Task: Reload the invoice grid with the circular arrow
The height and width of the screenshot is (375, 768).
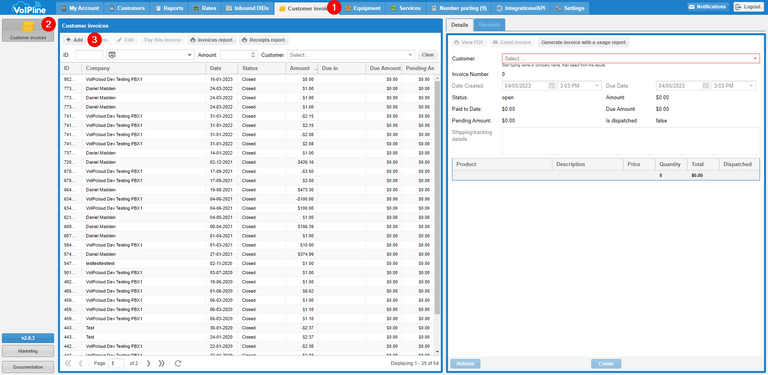Action: 178,363
